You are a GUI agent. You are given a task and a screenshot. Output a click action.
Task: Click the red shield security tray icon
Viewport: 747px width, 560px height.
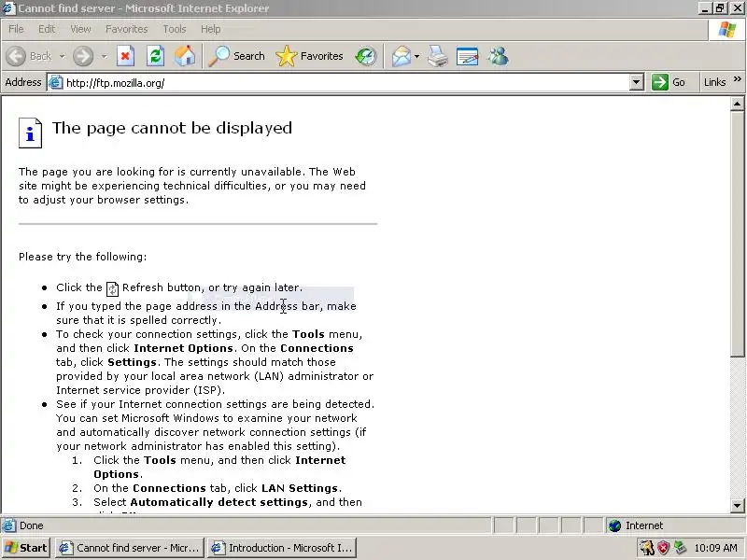(x=663, y=548)
